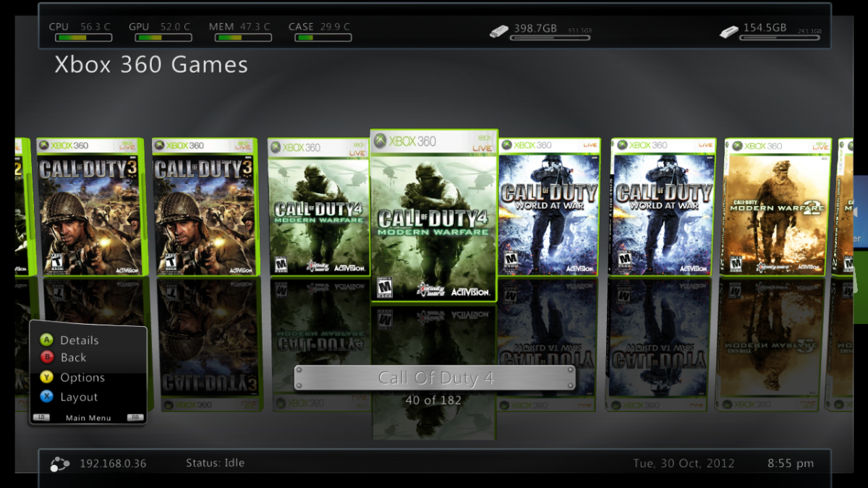Click the GPU 52.0 C reading

(160, 27)
